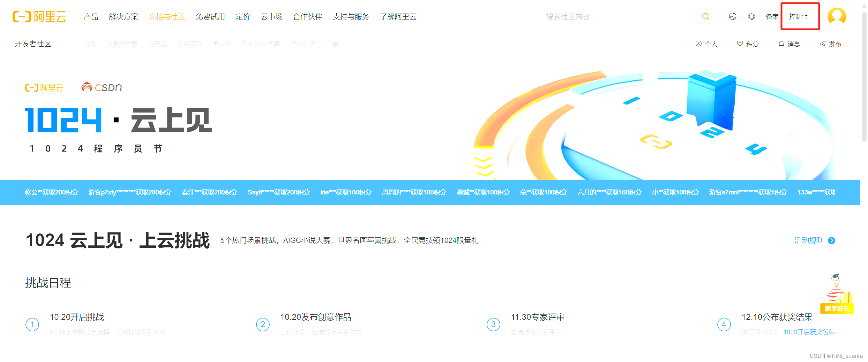868x362 pixels.
Task: Open the 活动规则 link
Action: (x=809, y=240)
